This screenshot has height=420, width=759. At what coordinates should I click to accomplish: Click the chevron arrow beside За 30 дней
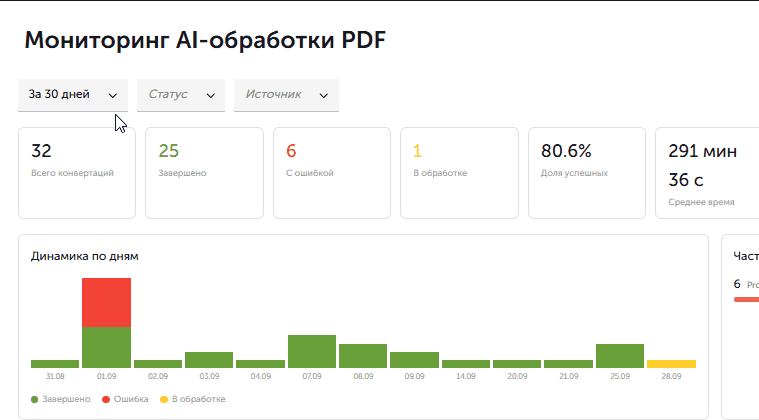click(113, 96)
